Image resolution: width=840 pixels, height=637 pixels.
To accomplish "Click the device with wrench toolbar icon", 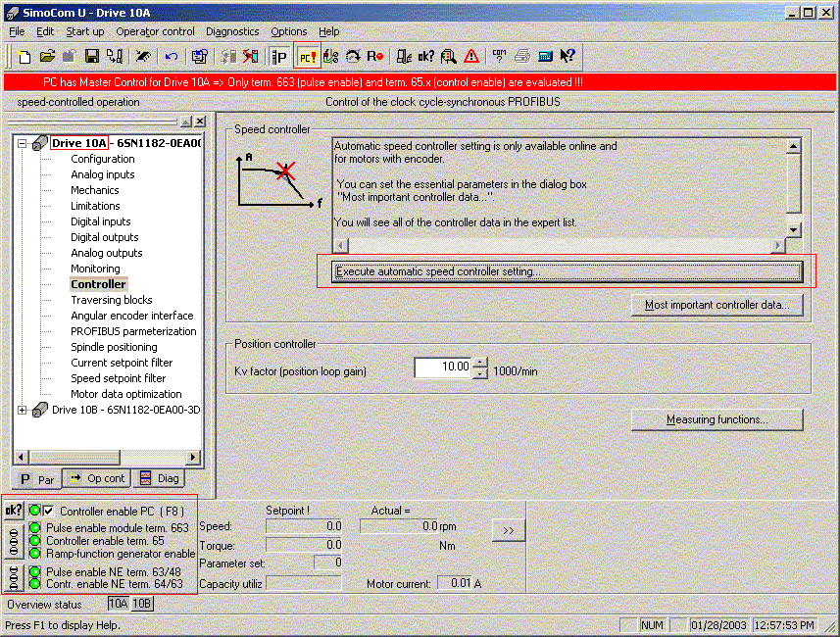I will pos(404,56).
